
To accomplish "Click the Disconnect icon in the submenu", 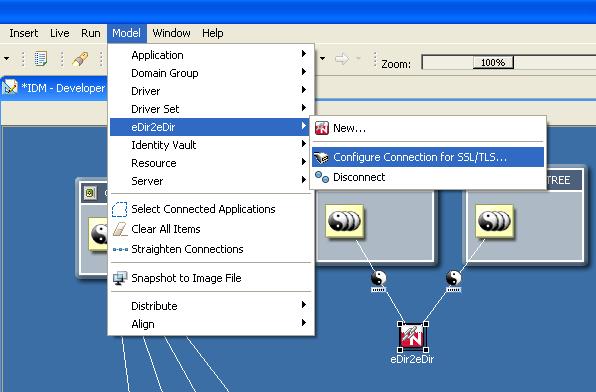I will point(322,177).
